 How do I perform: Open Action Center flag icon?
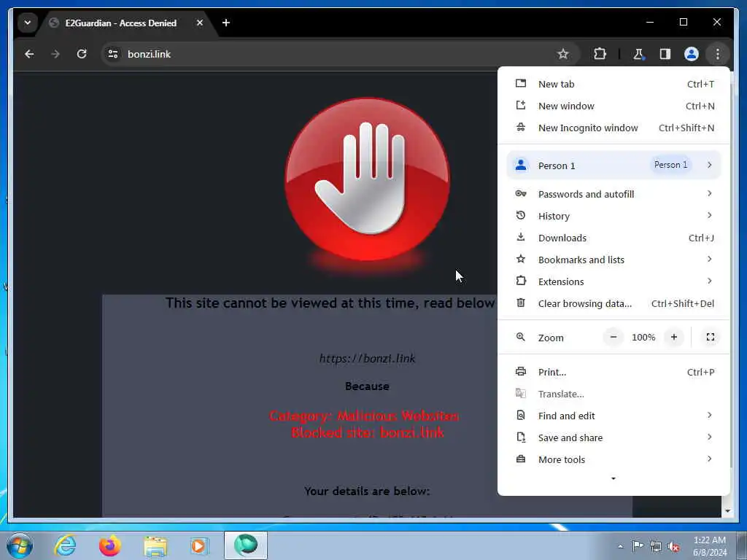click(637, 545)
